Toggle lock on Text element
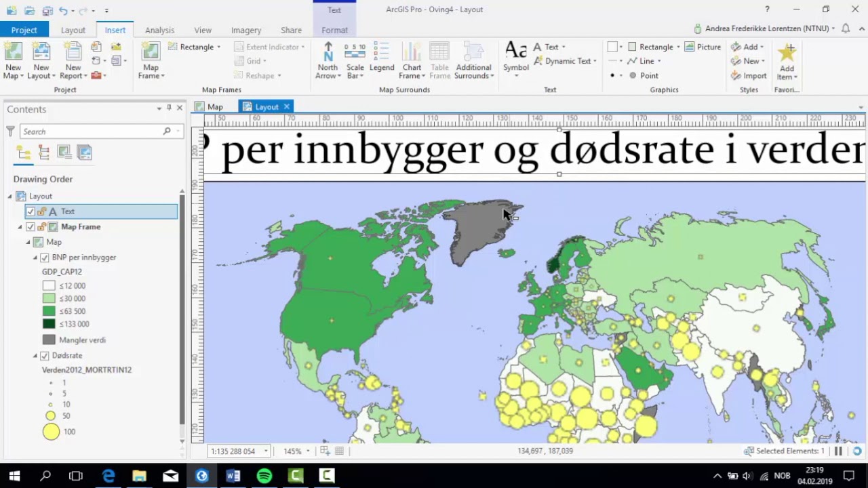The height and width of the screenshot is (488, 868). 41,211
